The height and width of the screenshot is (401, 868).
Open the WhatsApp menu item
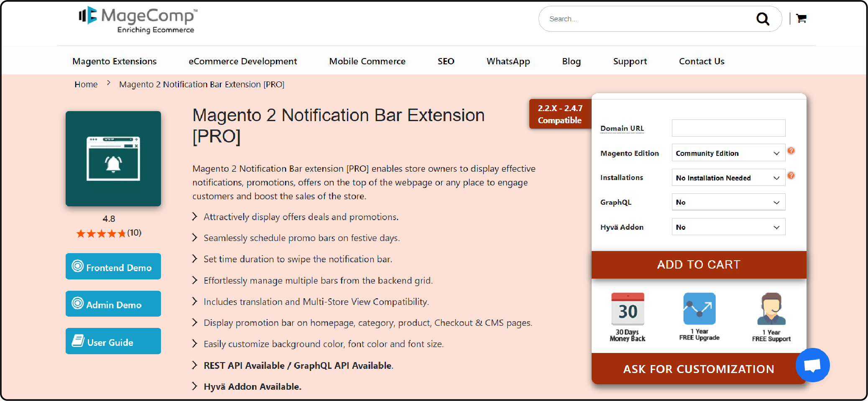tap(508, 61)
